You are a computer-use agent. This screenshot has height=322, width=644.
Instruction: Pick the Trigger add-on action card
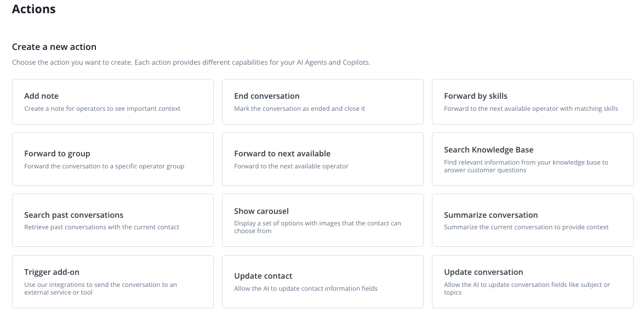[x=112, y=281]
